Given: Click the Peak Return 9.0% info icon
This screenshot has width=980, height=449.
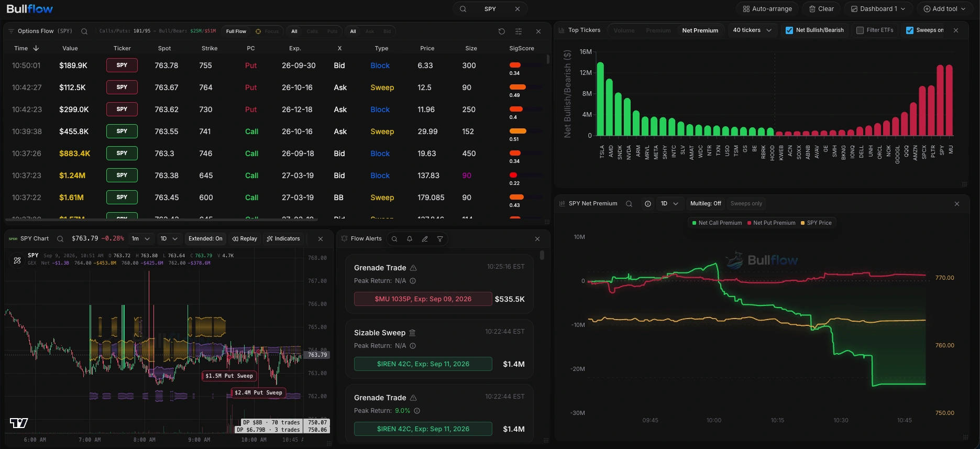Looking at the screenshot, I should [417, 411].
